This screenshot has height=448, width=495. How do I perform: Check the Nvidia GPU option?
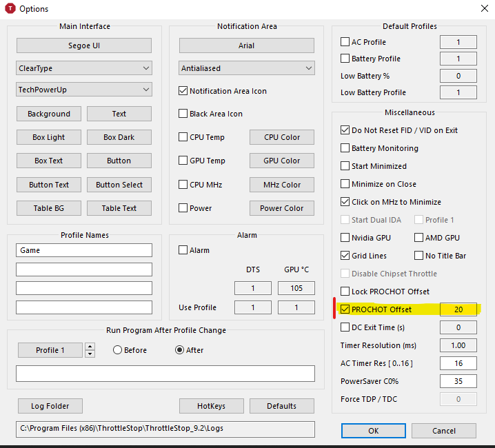coord(345,237)
